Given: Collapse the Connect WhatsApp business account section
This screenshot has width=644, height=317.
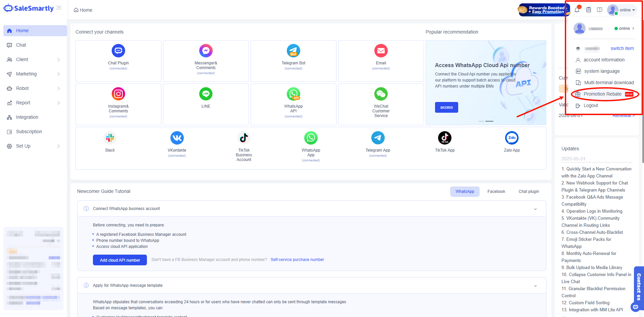Looking at the screenshot, I should tap(535, 209).
